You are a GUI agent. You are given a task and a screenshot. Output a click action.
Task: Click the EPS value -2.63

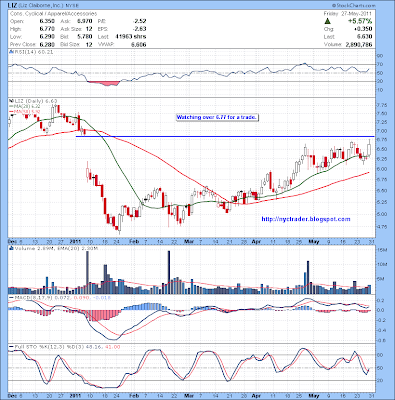pos(138,29)
